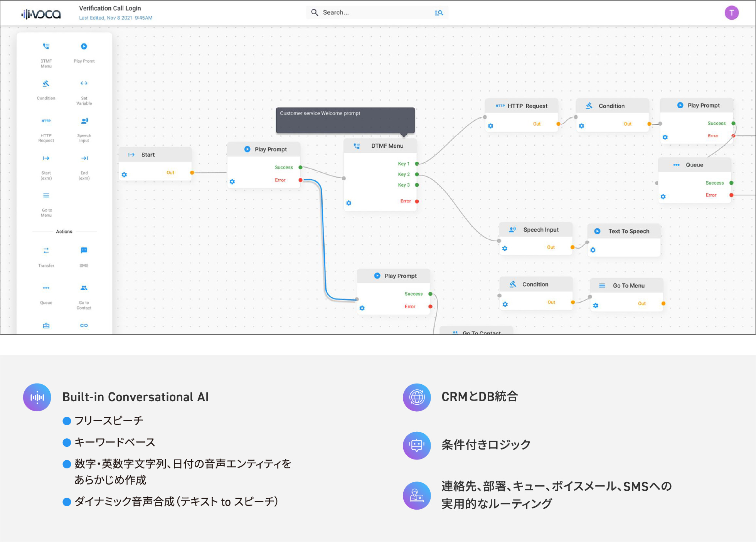This screenshot has height=542, width=756.
Task: Pick the Queue action in sidebar
Action: click(46, 295)
